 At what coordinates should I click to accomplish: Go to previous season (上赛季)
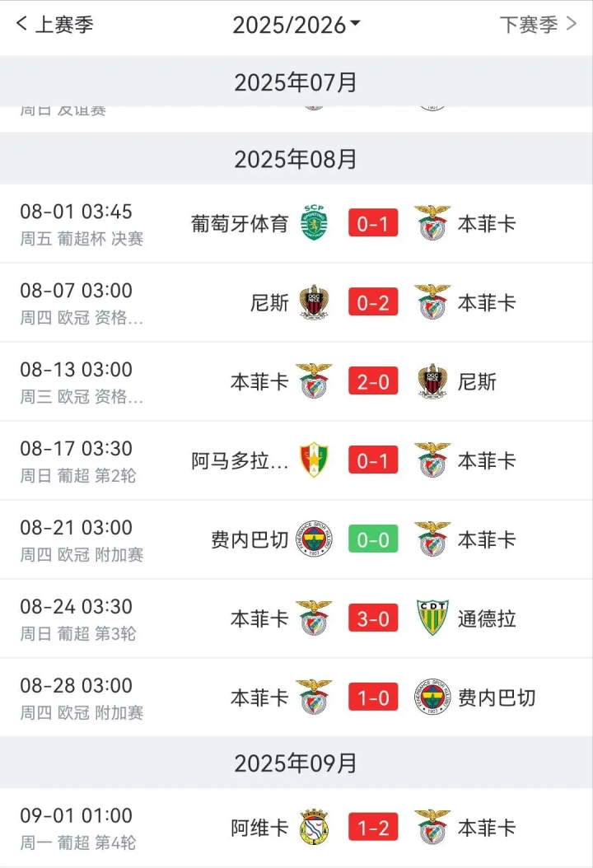[x=54, y=25]
